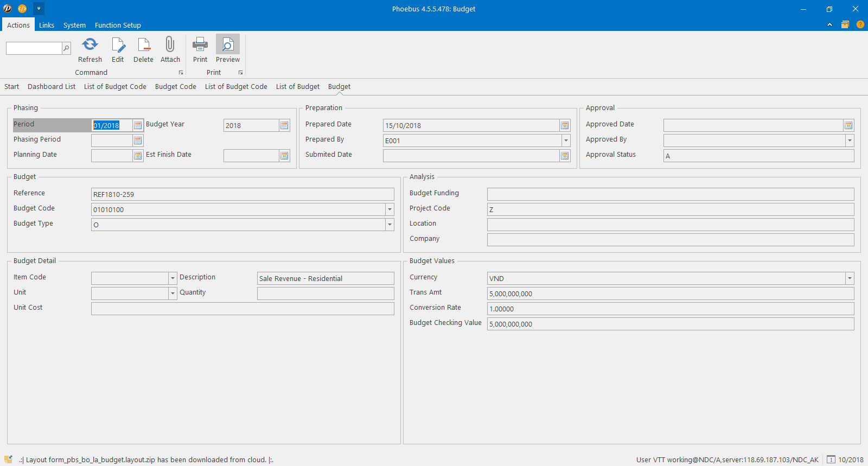The height and width of the screenshot is (466, 868).
Task: Click the Preview icon
Action: click(x=228, y=44)
